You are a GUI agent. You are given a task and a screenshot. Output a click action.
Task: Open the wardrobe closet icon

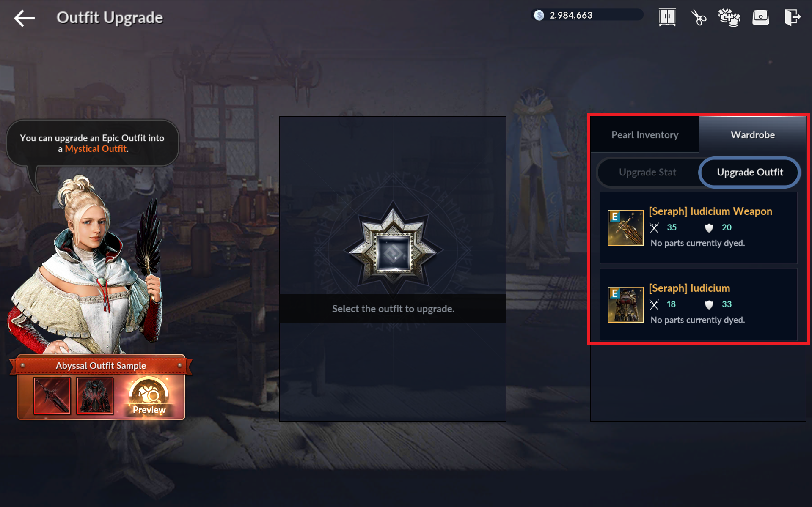[x=667, y=17]
